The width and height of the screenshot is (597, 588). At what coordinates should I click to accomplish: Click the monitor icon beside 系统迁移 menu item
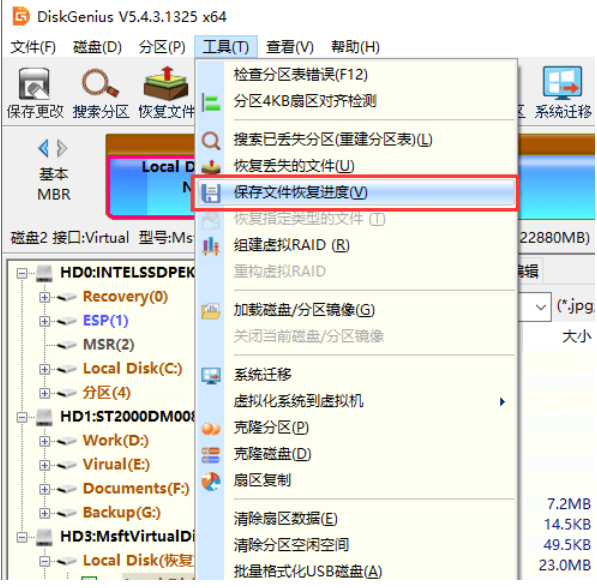[x=211, y=375]
